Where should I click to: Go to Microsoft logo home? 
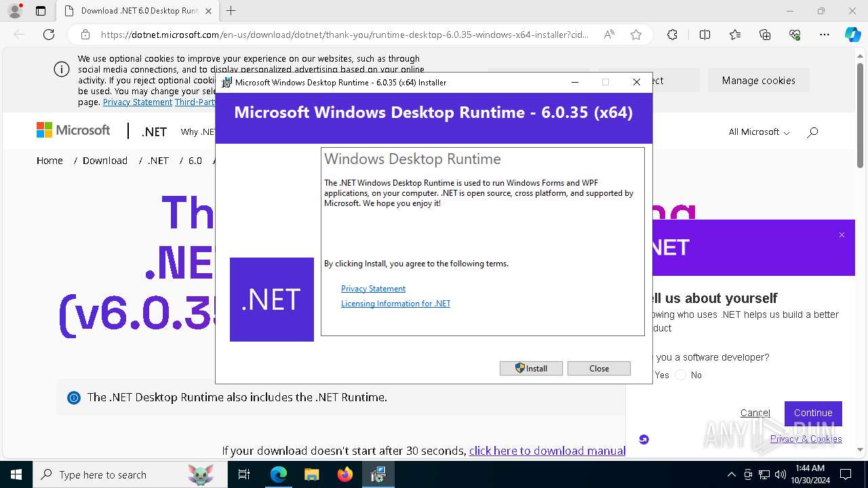tap(73, 130)
